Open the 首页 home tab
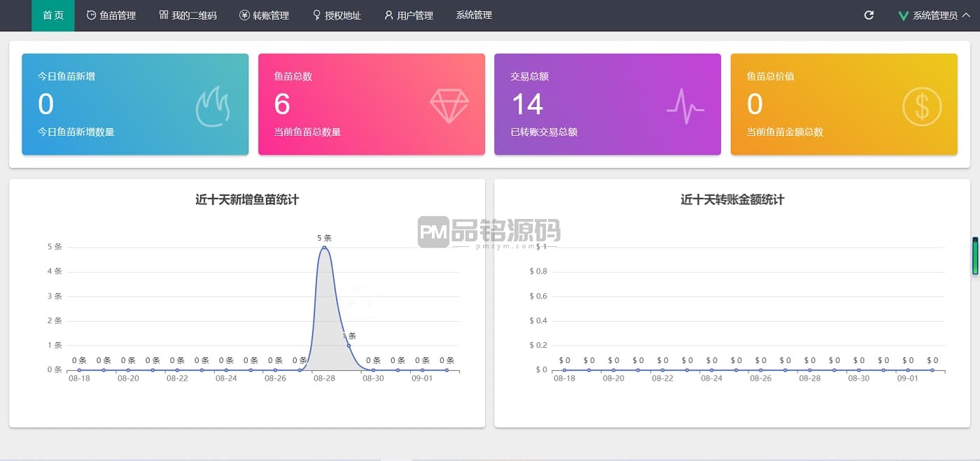Viewport: 980px width, 461px height. click(x=53, y=15)
